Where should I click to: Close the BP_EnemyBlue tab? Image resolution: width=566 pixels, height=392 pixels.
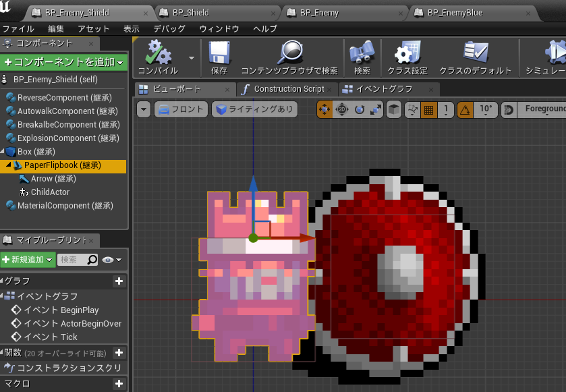(528, 13)
